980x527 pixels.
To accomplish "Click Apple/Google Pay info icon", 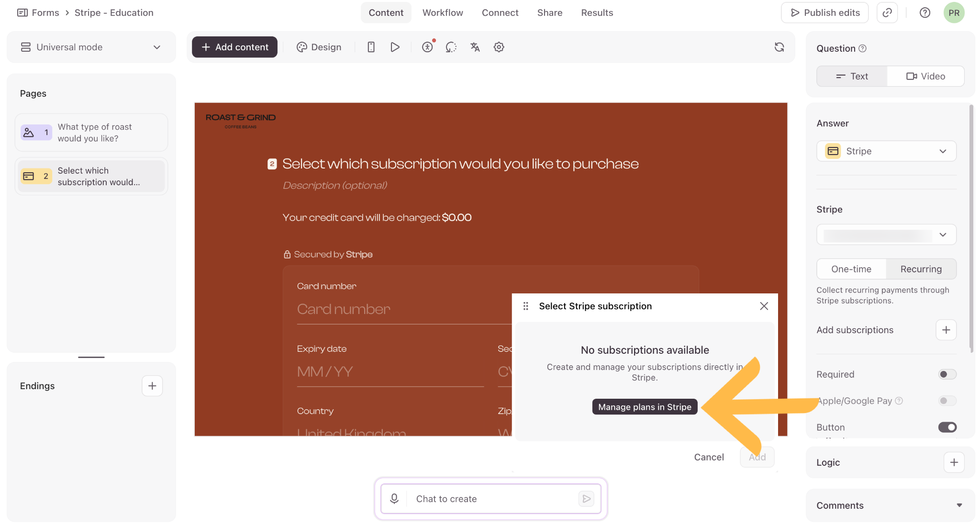I will 899,401.
